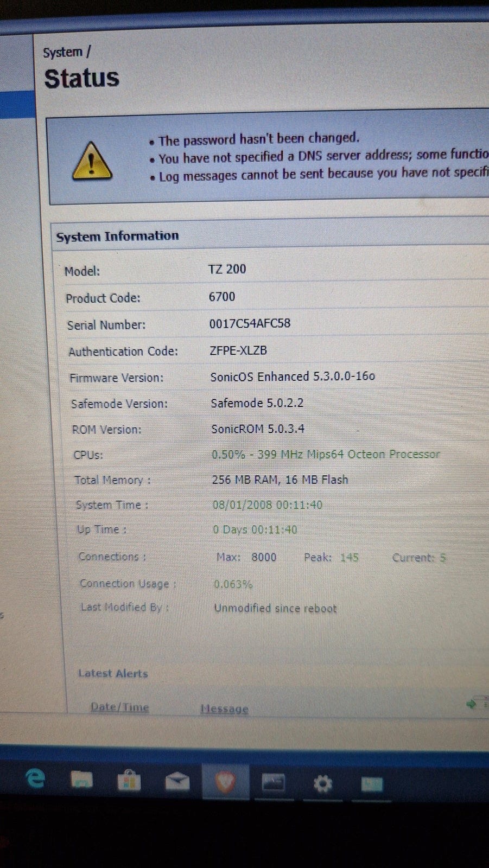Click the green arrow icon in Latest Alerts
Image resolution: width=489 pixels, height=868 pixels.
[x=471, y=704]
